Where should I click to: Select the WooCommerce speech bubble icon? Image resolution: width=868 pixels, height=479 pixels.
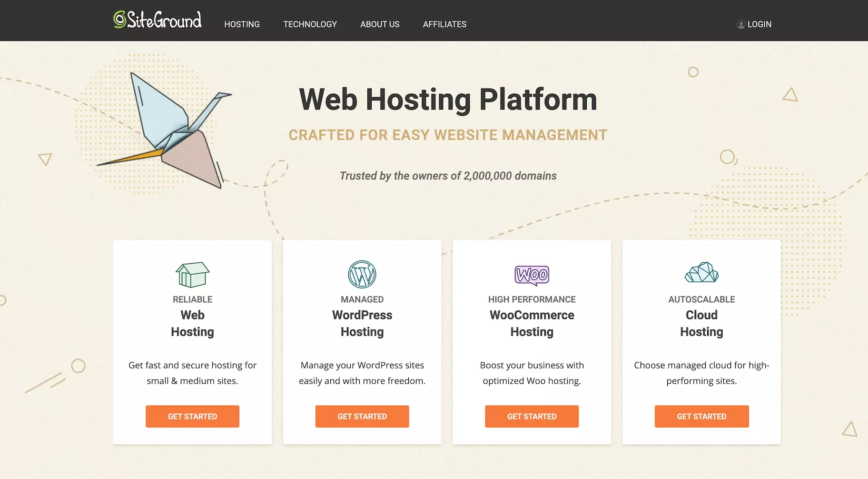pos(532,274)
